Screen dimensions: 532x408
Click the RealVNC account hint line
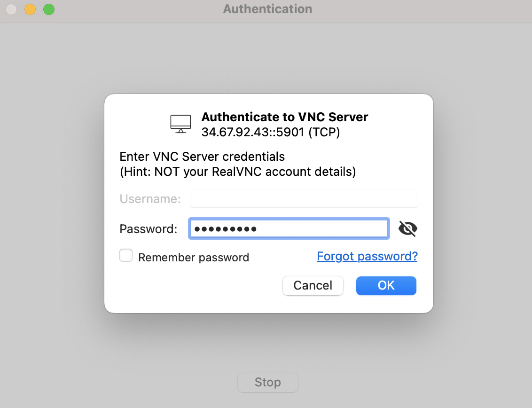pos(237,172)
